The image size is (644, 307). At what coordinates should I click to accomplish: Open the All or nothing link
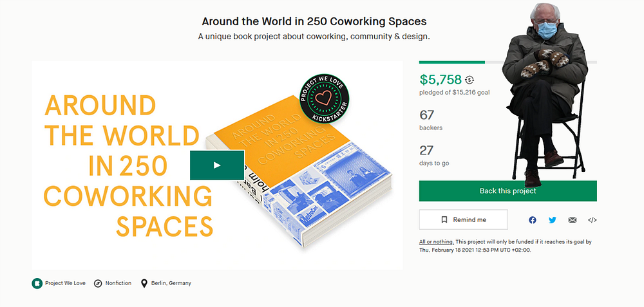pos(436,242)
